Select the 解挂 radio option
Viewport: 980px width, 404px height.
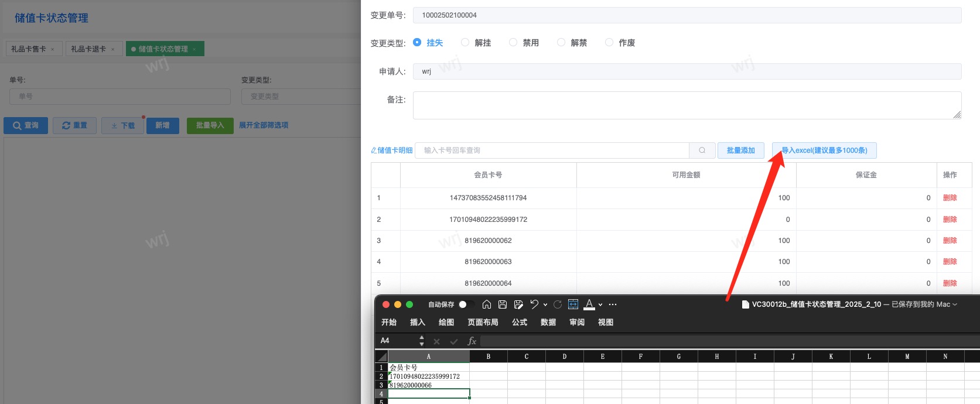(465, 43)
